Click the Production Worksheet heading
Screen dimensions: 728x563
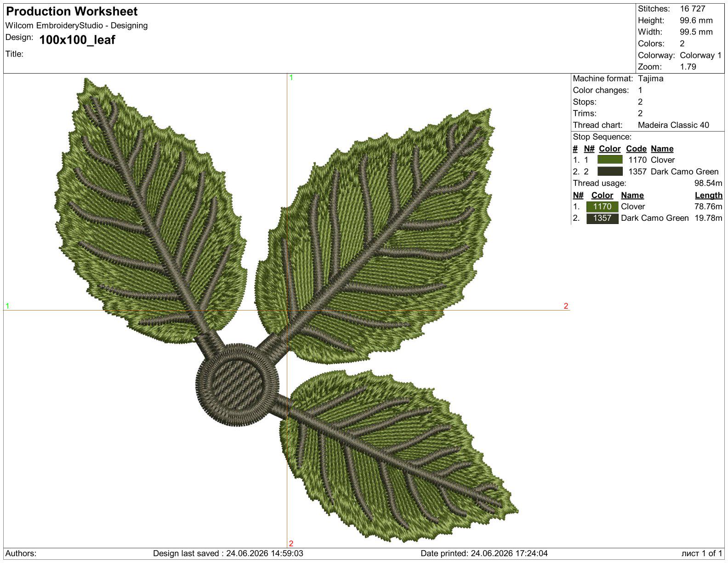[x=72, y=11]
